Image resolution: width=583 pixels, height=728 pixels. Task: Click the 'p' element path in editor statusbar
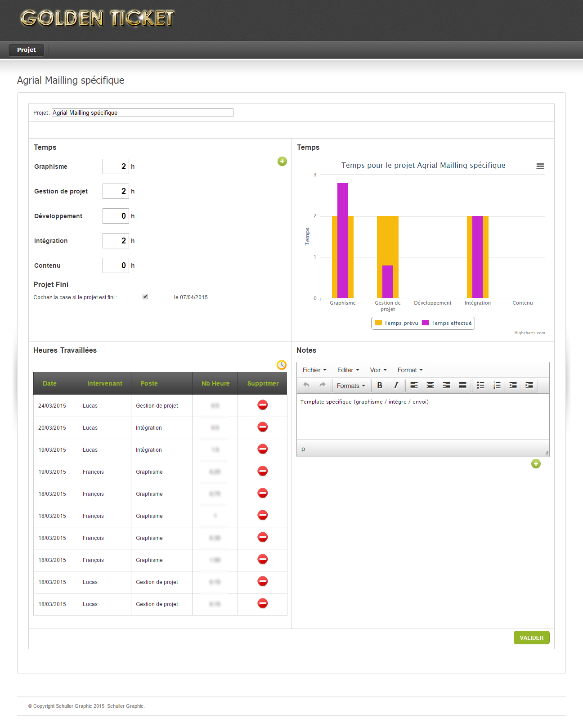click(x=303, y=449)
